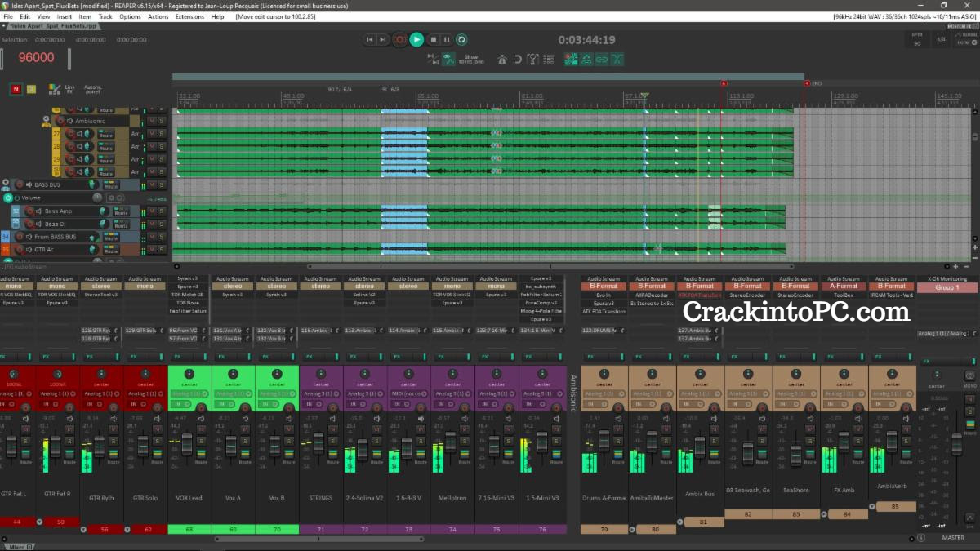Toggle item grouping chain-link toolbar icon

(x=602, y=59)
